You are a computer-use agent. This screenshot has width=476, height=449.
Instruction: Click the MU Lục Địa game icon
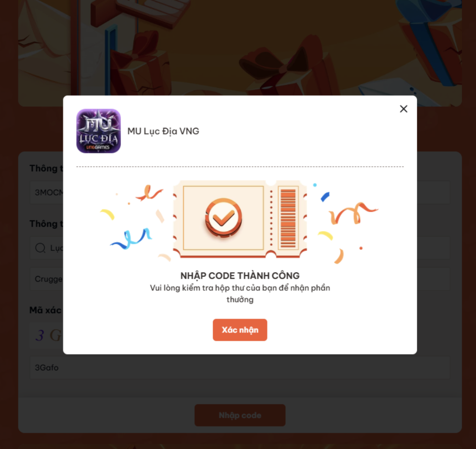[x=99, y=131]
